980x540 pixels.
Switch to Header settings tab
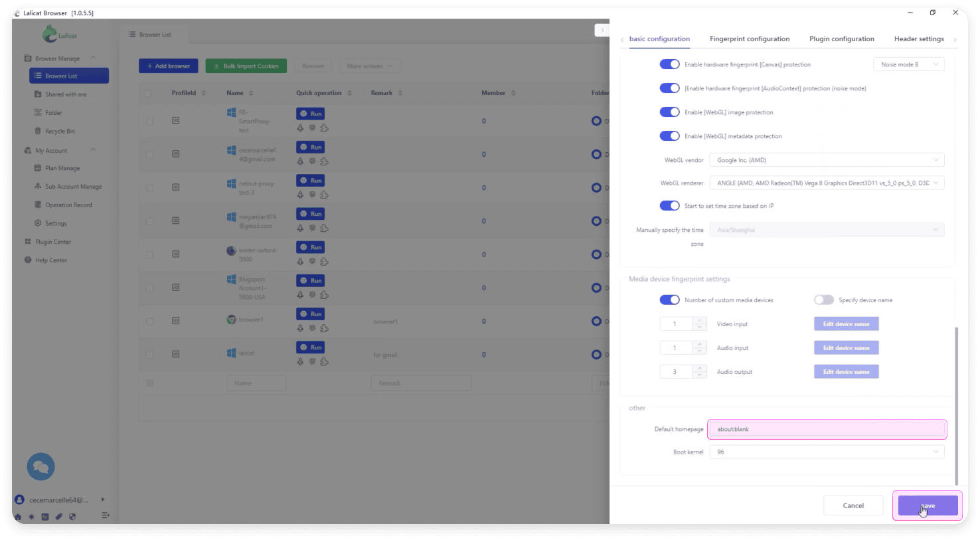click(919, 39)
